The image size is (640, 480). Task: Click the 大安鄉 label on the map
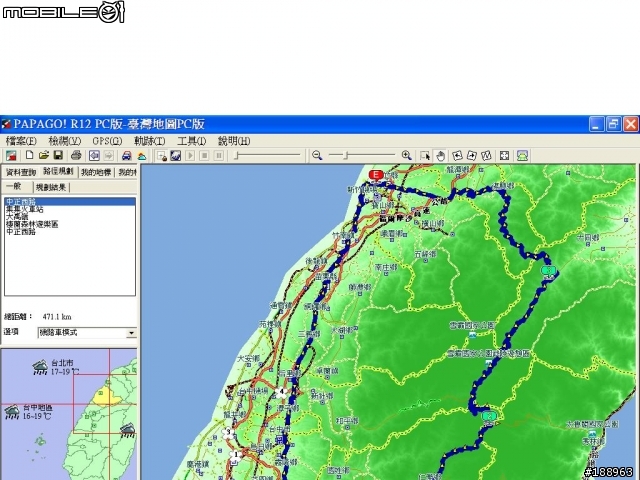249,359
